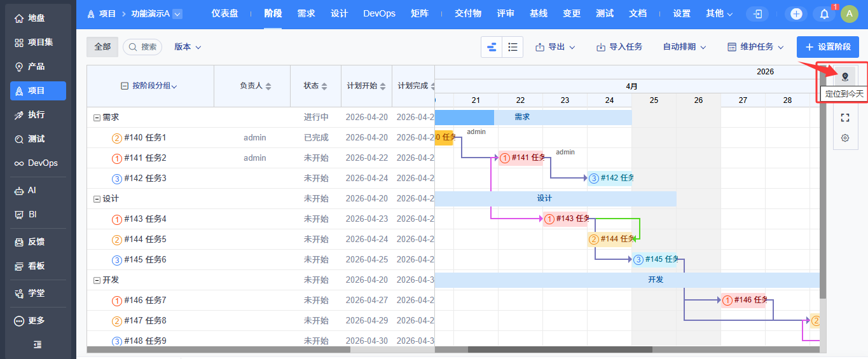This screenshot has width=868, height=359.
Task: Collapse the 开发 stage group
Action: pos(97,280)
